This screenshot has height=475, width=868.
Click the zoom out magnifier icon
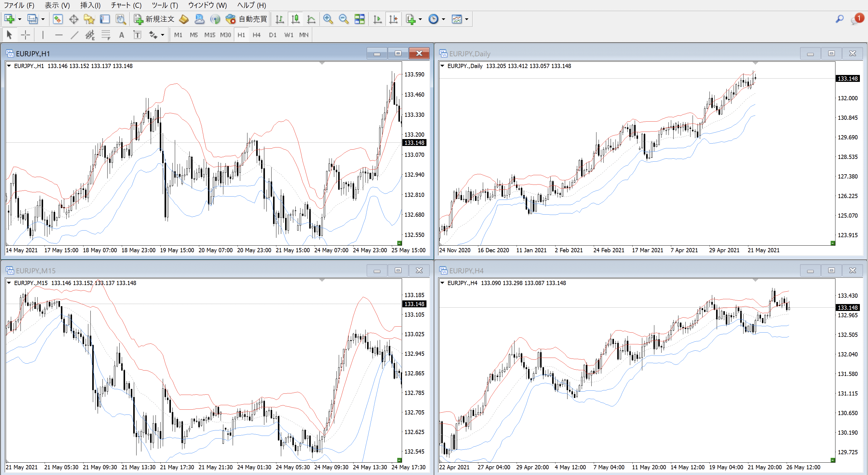point(343,19)
